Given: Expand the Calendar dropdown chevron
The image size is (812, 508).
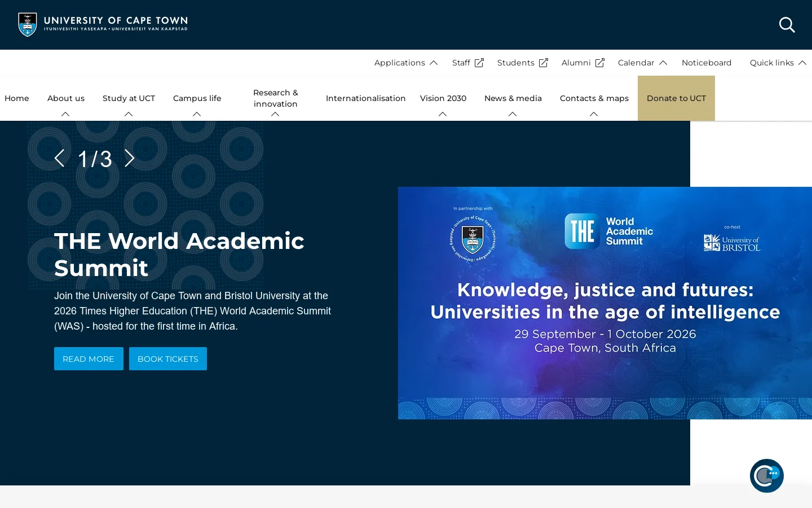Looking at the screenshot, I should click(x=663, y=63).
